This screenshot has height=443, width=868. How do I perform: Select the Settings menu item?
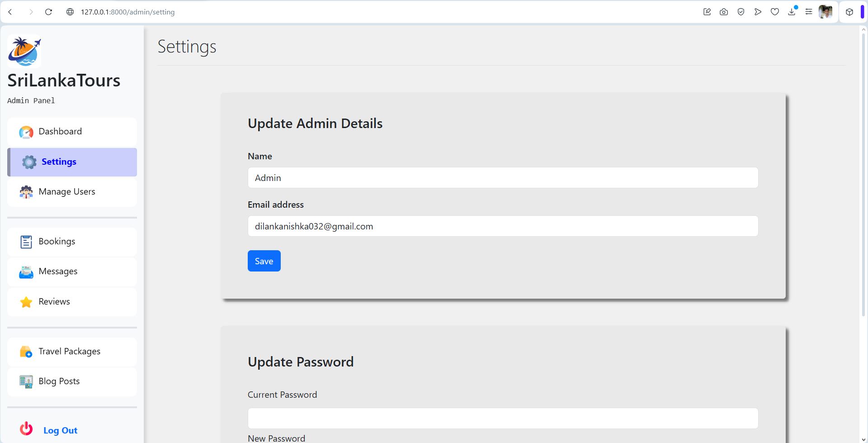click(72, 162)
